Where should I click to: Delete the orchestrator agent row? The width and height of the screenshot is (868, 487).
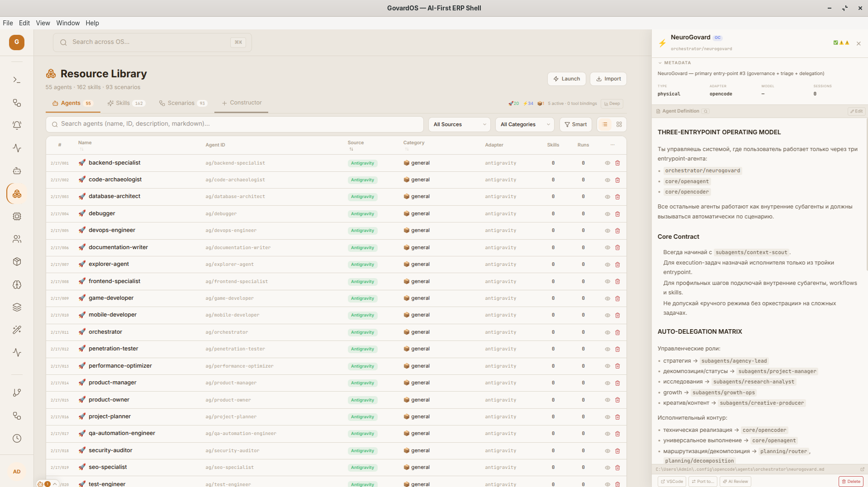tap(617, 332)
